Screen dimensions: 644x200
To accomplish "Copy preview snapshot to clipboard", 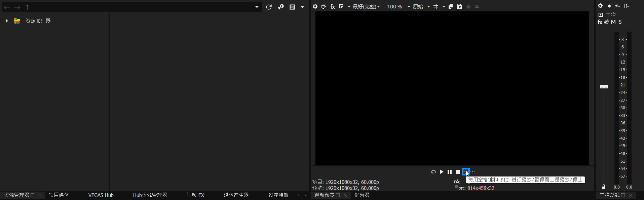I will tap(451, 6).
